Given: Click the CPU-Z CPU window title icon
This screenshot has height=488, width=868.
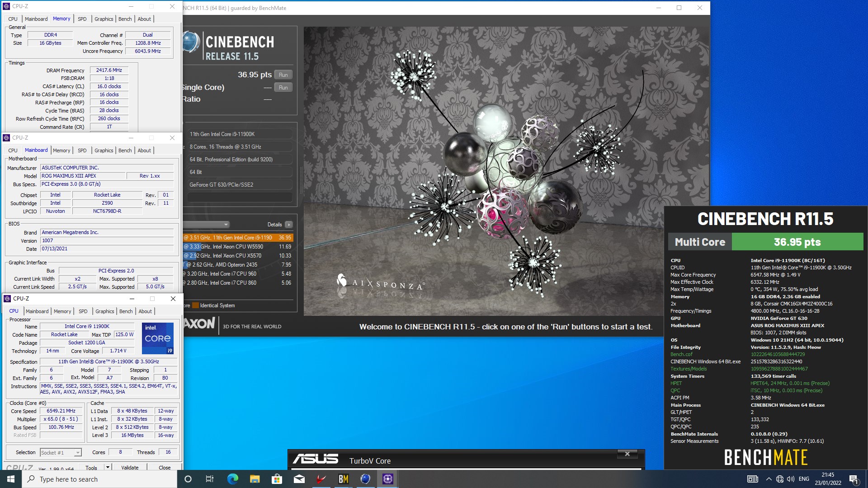Looking at the screenshot, I should (x=7, y=298).
